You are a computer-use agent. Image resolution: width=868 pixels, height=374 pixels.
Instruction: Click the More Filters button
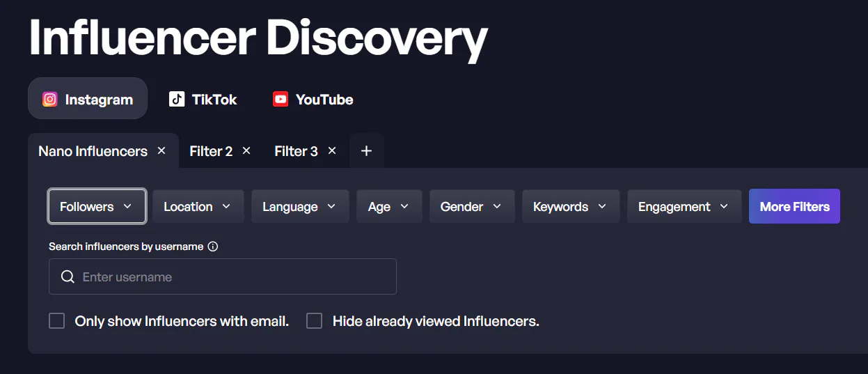[x=794, y=206]
